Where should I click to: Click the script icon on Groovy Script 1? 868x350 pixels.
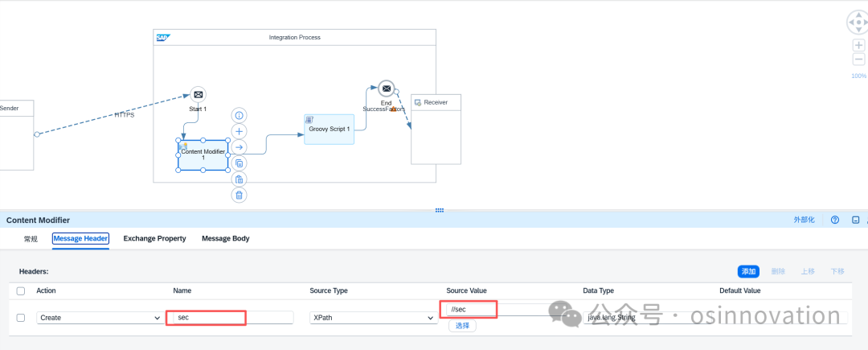click(x=309, y=120)
